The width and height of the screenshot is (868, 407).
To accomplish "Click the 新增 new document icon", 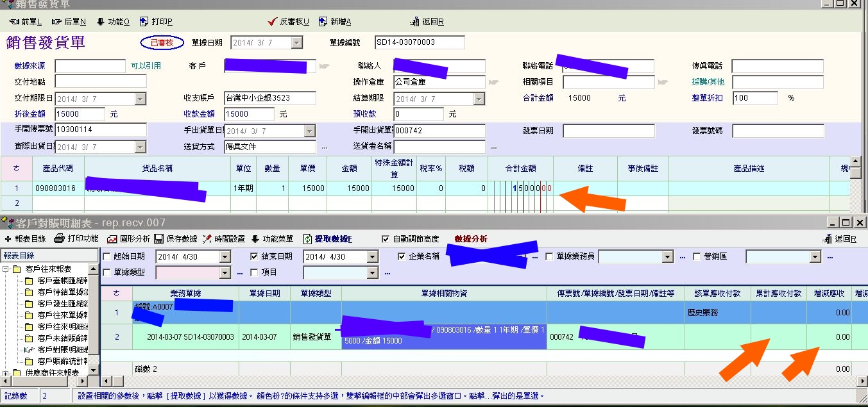I will [x=323, y=22].
